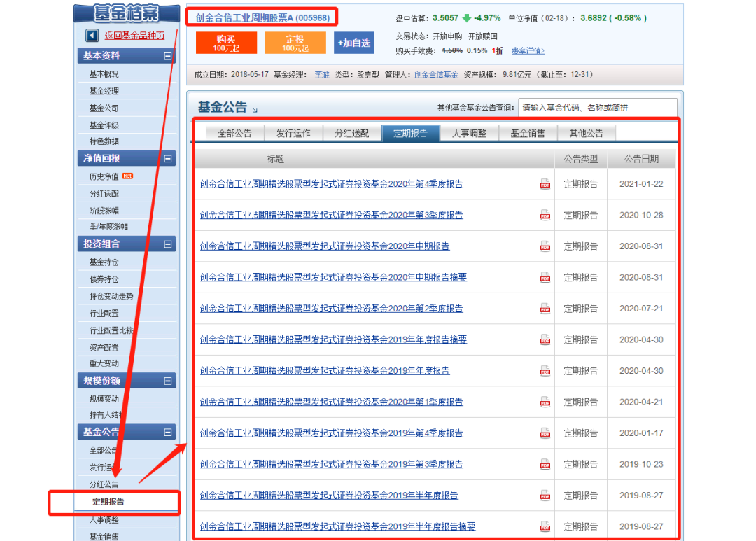
Task: Select 阶段涨幅 in the sidebar
Action: (x=104, y=211)
